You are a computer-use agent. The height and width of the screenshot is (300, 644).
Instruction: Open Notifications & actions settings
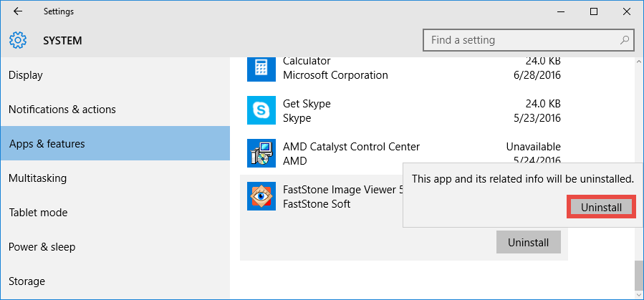click(115, 110)
